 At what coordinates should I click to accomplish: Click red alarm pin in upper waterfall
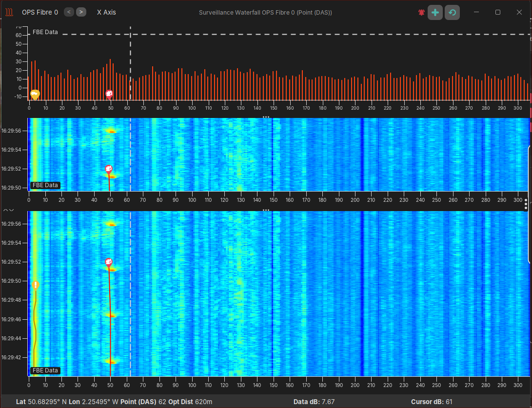[x=109, y=169]
